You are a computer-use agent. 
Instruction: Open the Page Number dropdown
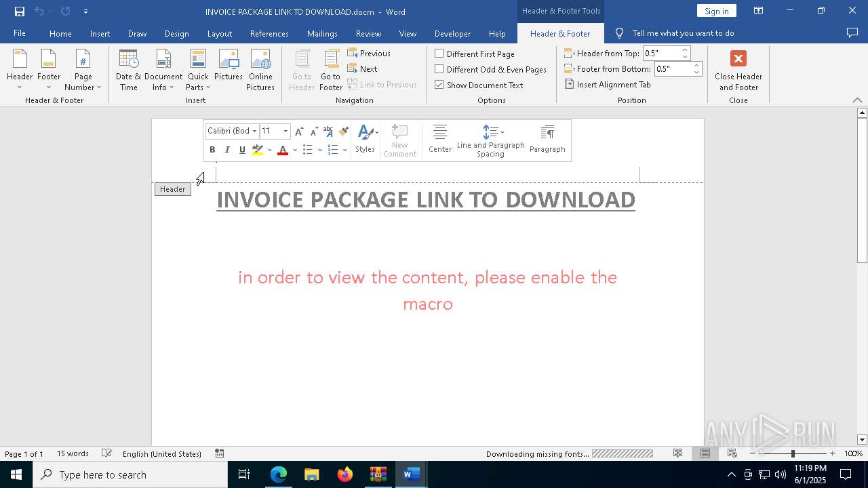tap(83, 70)
